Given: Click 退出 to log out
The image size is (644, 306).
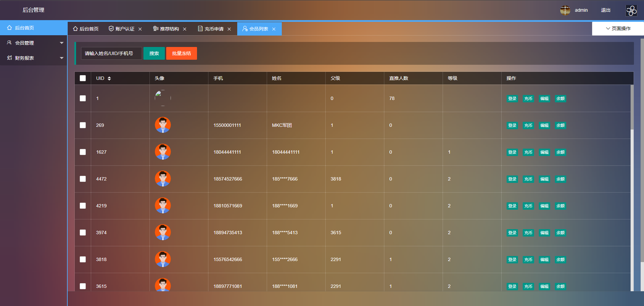Looking at the screenshot, I should point(606,10).
